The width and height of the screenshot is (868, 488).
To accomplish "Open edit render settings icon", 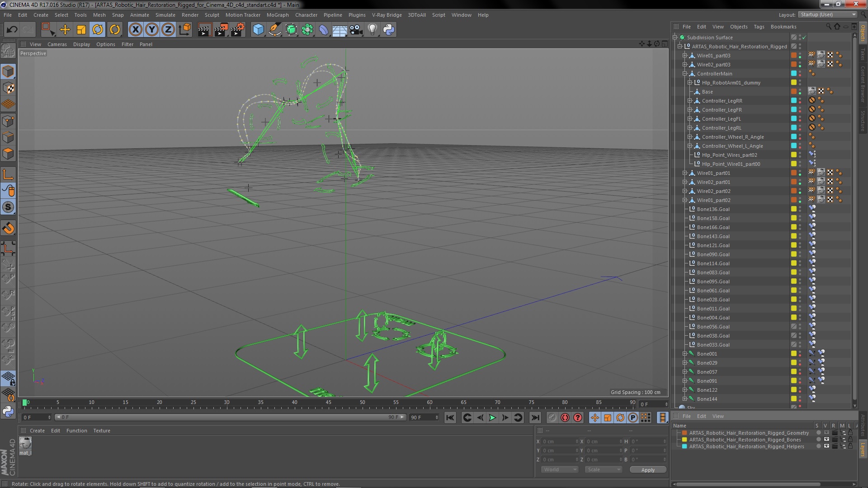I will [x=238, y=30].
